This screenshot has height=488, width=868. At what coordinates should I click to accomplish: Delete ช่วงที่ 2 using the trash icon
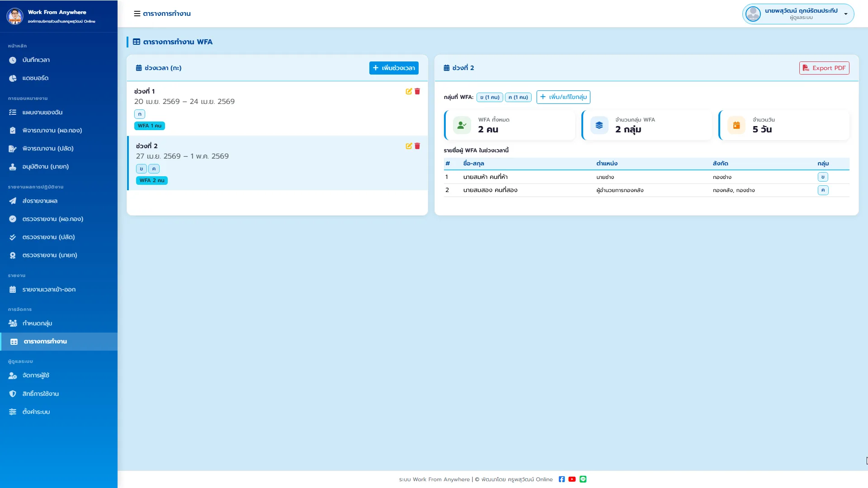(417, 146)
